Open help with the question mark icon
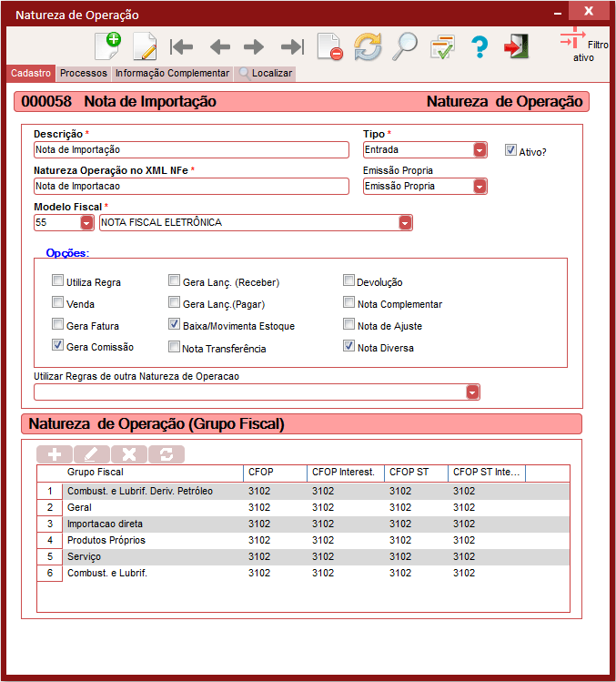 tap(480, 46)
